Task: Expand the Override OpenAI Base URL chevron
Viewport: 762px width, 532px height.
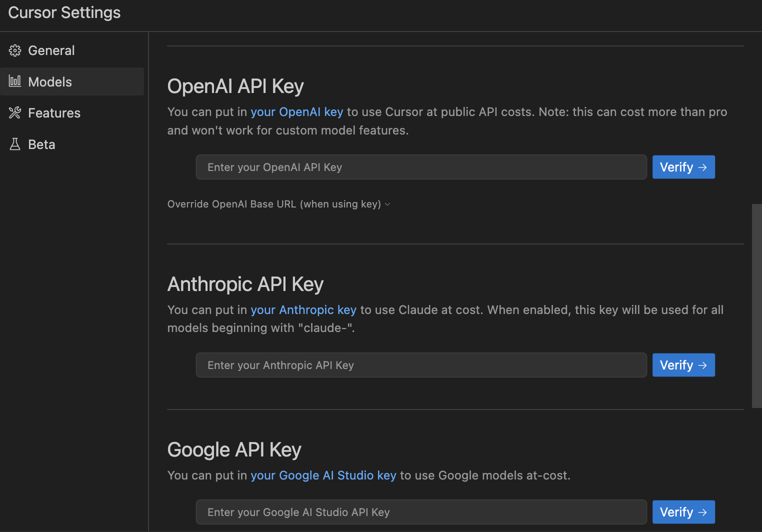Action: pos(387,204)
